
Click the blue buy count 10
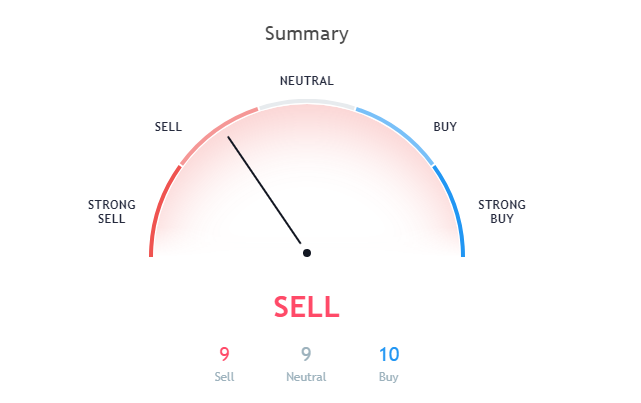389,354
